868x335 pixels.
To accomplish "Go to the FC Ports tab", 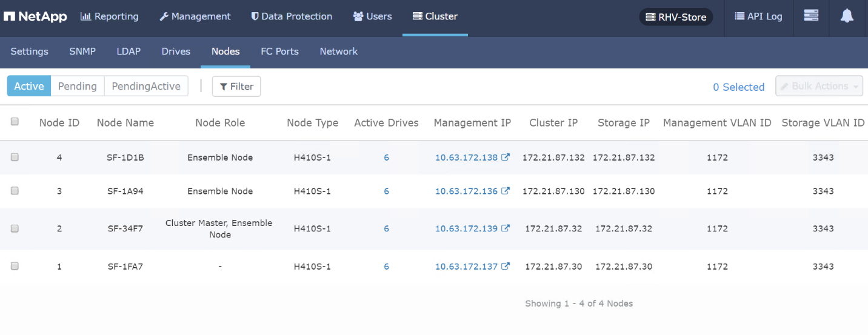I will [x=279, y=51].
